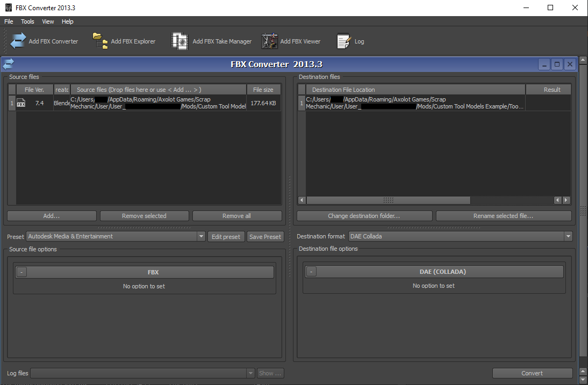Viewport: 588px width, 385px height.
Task: Minimize the inner FBX Converter panel
Action: click(x=544, y=64)
